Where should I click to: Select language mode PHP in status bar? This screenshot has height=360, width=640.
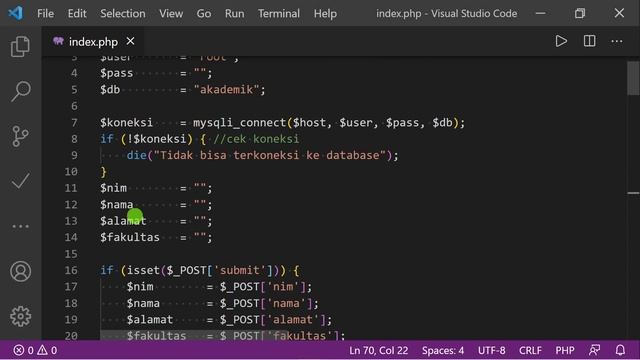click(565, 350)
